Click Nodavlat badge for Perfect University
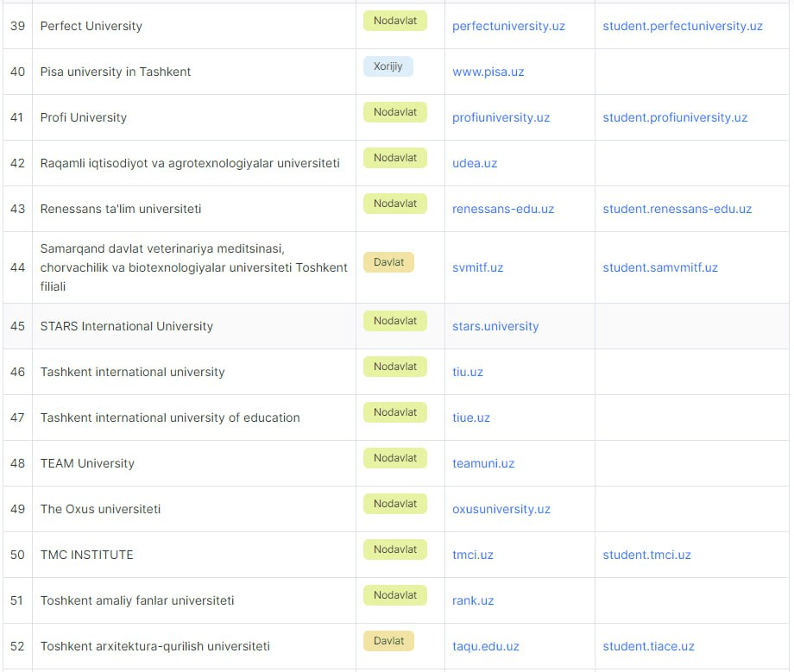 click(x=395, y=21)
